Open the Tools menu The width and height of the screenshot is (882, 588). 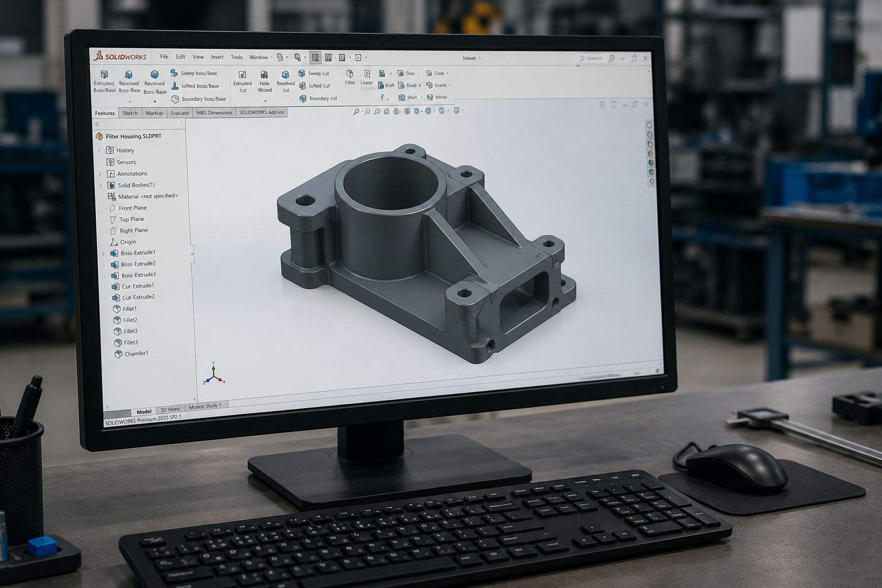(237, 57)
